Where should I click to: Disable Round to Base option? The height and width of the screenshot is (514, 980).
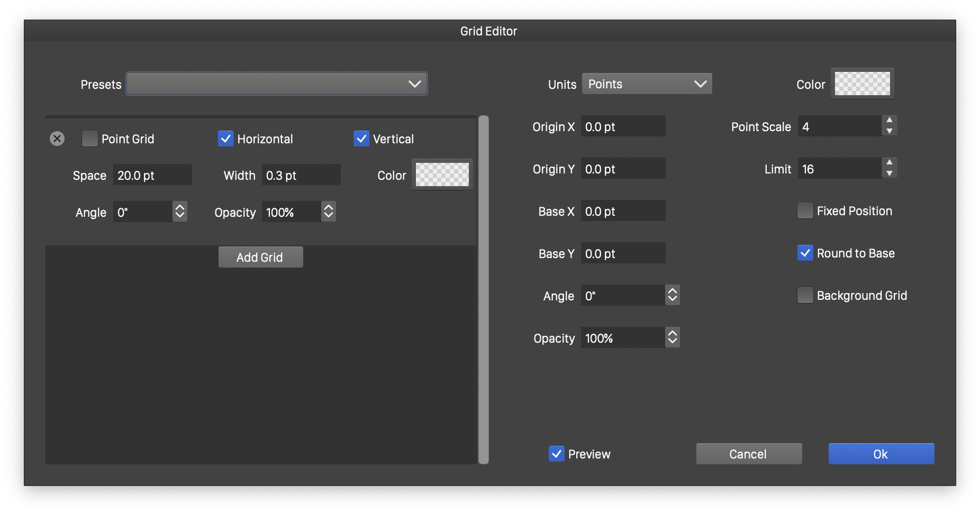coord(805,253)
